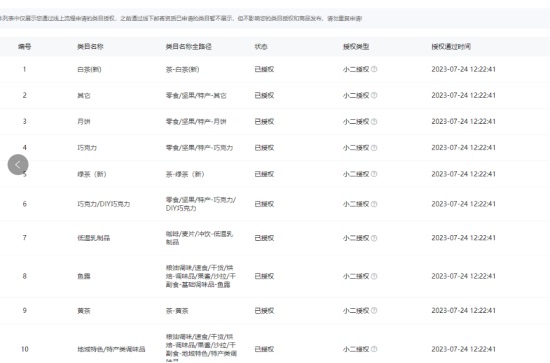Image resolution: width=550 pixels, height=363 pixels.
Task: Click the full path 茶-黄茶
Action: [177, 310]
